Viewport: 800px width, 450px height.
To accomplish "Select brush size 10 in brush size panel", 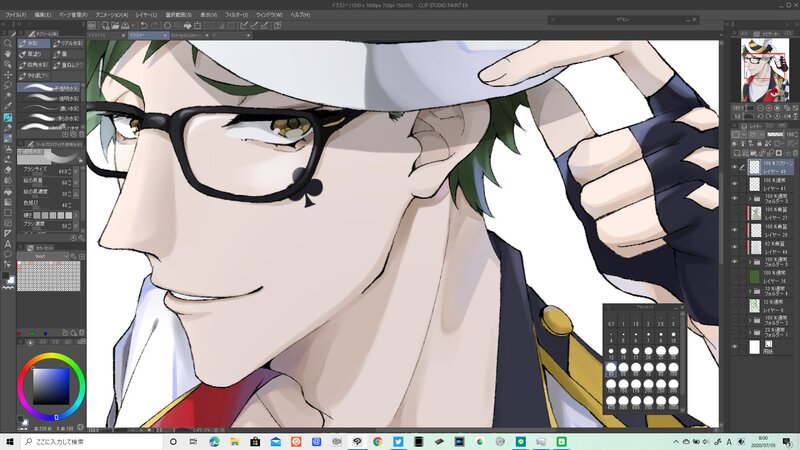I will click(673, 337).
